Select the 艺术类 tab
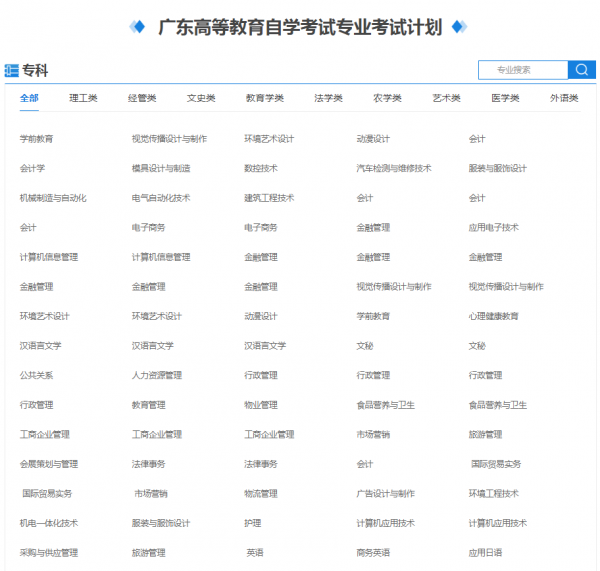600x571 pixels. pyautogui.click(x=446, y=98)
